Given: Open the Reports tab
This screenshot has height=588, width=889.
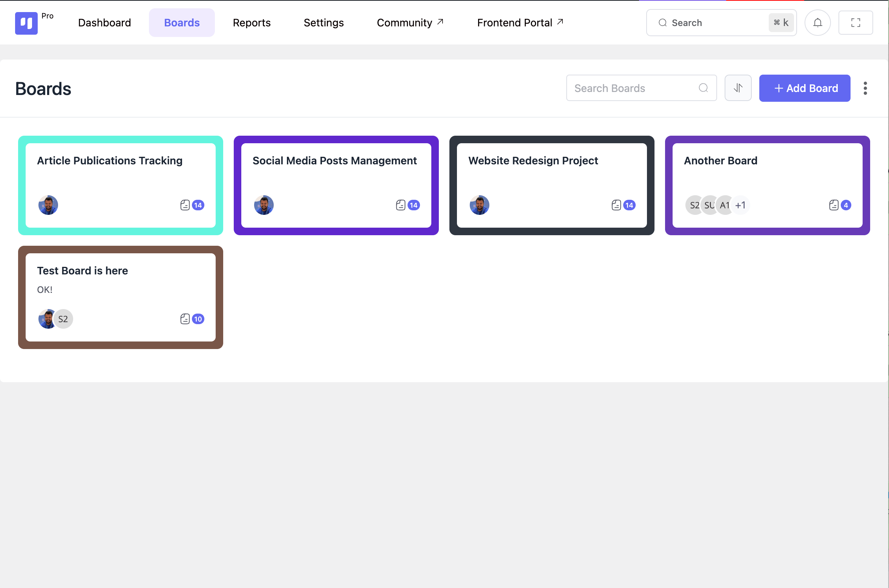Looking at the screenshot, I should (x=251, y=23).
